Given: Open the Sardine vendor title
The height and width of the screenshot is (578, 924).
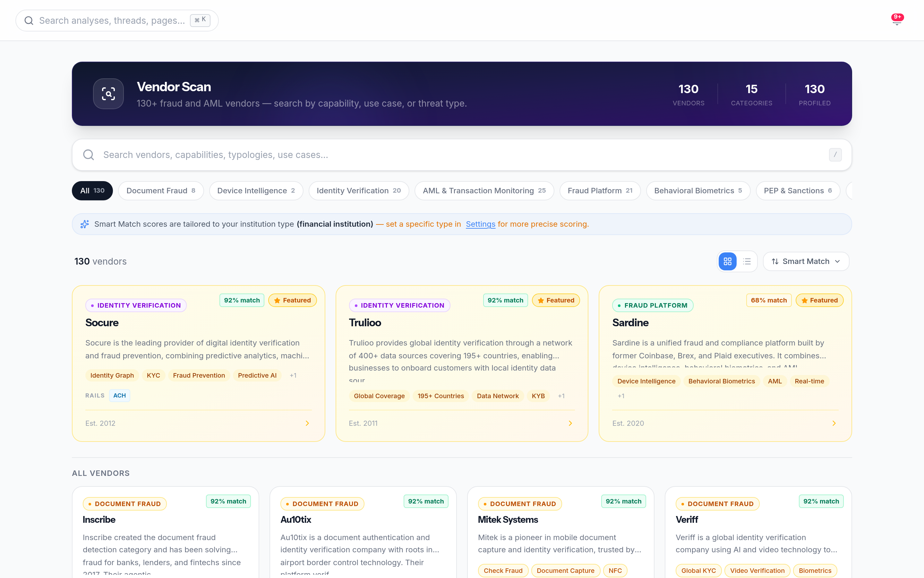Looking at the screenshot, I should (x=630, y=323).
